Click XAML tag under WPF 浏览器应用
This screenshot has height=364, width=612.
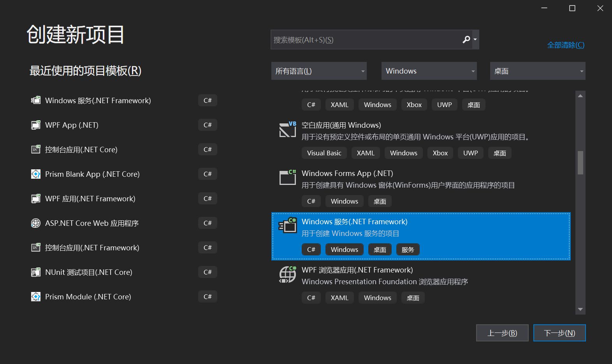click(x=339, y=298)
